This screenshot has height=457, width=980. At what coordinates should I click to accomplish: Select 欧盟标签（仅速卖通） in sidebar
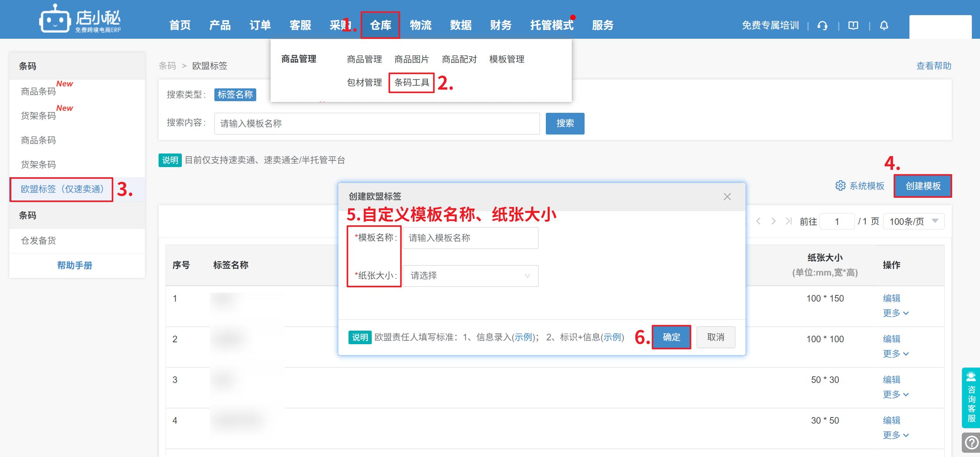coord(62,189)
